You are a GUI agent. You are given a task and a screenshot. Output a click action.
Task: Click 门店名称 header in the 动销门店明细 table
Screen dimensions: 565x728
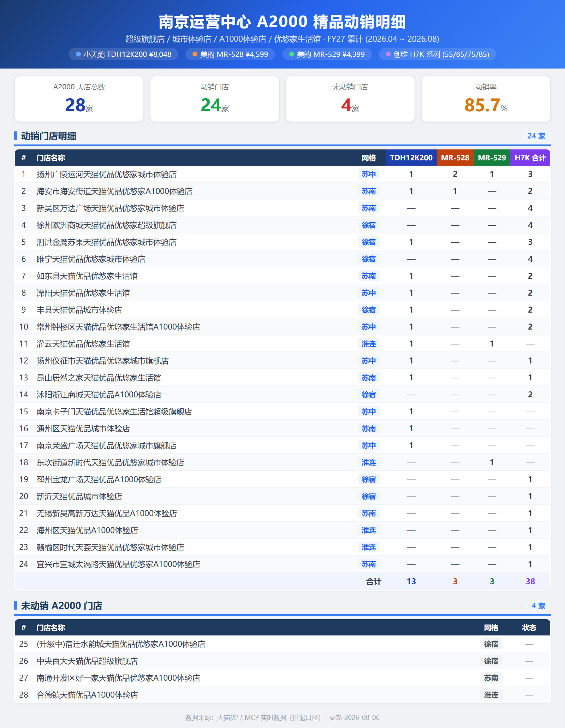click(x=51, y=158)
